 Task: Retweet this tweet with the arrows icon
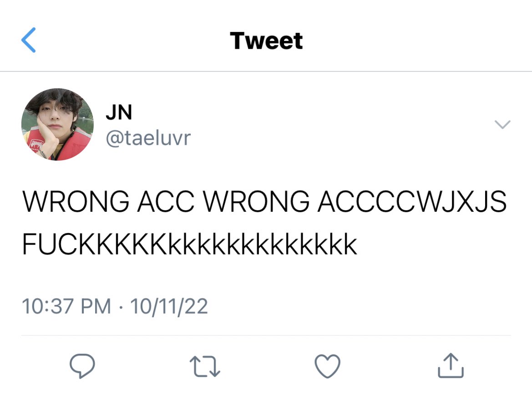tap(205, 366)
